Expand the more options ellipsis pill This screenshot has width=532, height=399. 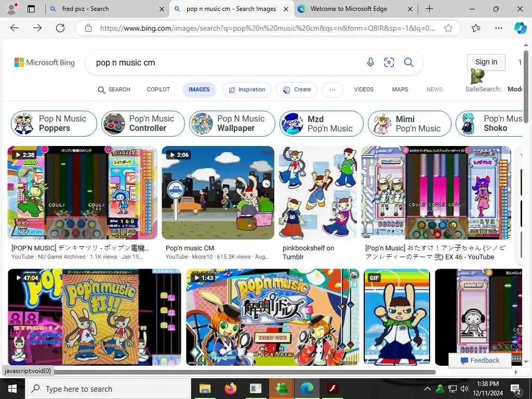[332, 89]
